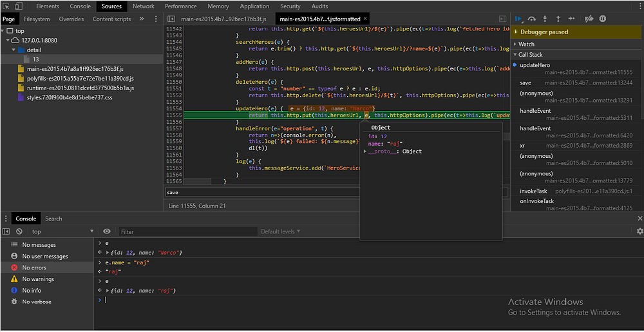The height and width of the screenshot is (332, 644).
Task: Open the Filesystem tab in Sources
Action: [37, 19]
